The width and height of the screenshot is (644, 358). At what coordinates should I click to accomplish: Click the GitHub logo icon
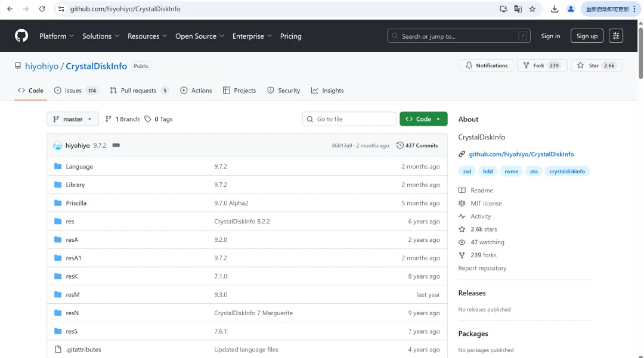click(21, 36)
